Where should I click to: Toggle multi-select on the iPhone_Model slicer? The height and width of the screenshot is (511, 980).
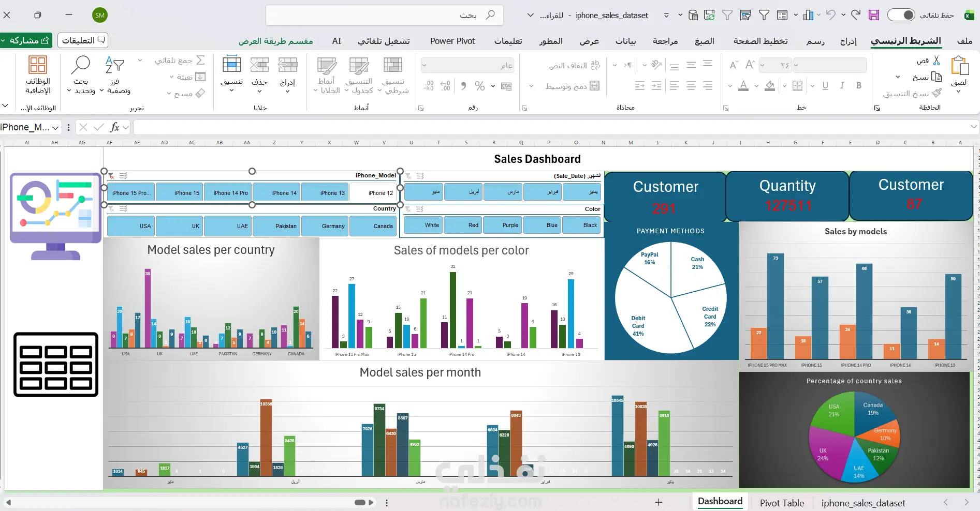click(x=123, y=176)
